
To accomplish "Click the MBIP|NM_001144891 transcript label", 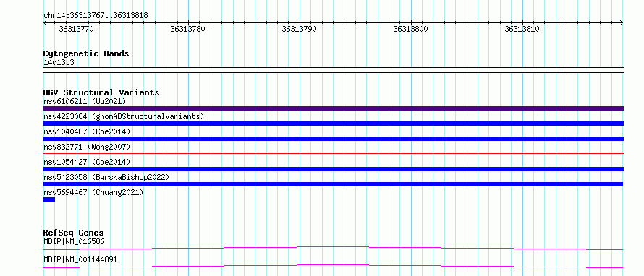I will [x=80, y=260].
